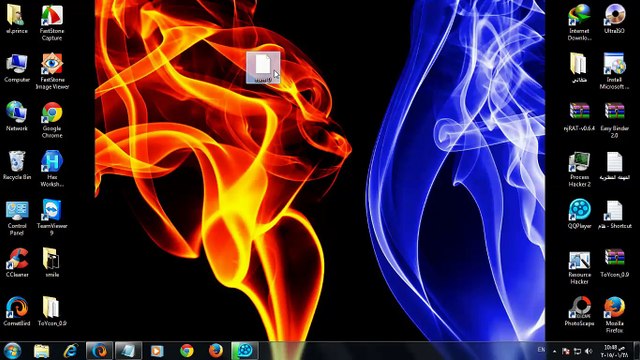Select the Arabic-named Shortcut file icon
The image size is (640, 360).
(614, 214)
